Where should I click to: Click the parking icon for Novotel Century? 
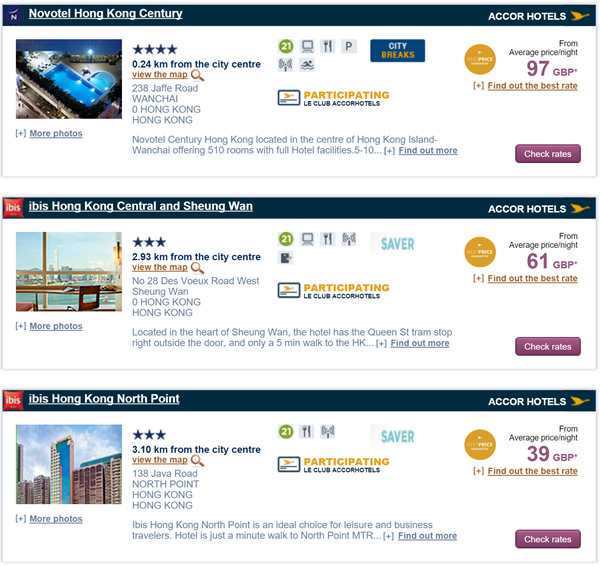(349, 46)
